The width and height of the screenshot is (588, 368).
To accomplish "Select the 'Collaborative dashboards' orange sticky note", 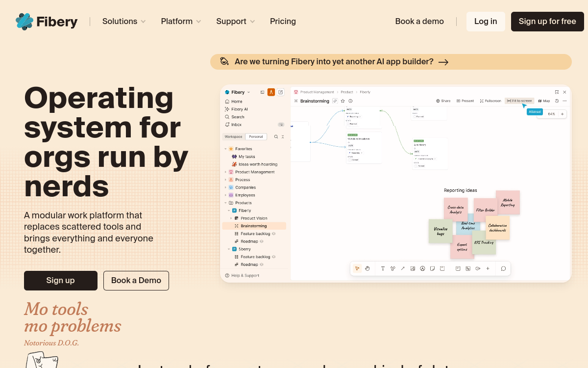I will (497, 228).
